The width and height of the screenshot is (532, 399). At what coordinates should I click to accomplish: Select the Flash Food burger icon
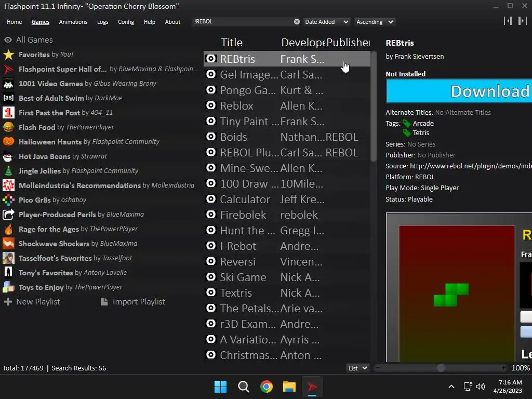(8, 127)
